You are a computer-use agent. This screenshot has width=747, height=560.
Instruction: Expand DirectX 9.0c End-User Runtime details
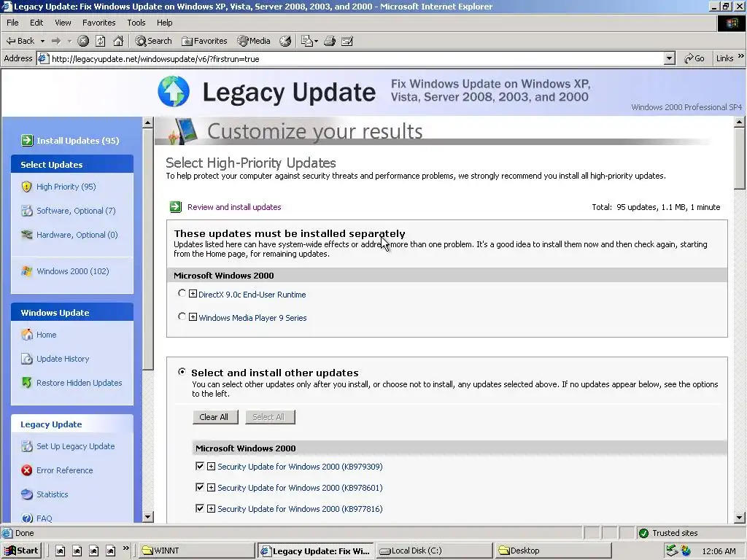193,294
